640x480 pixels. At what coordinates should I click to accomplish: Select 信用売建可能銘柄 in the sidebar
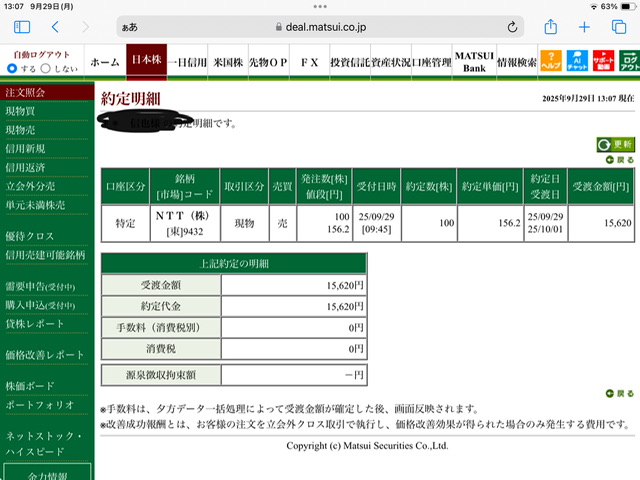45,255
